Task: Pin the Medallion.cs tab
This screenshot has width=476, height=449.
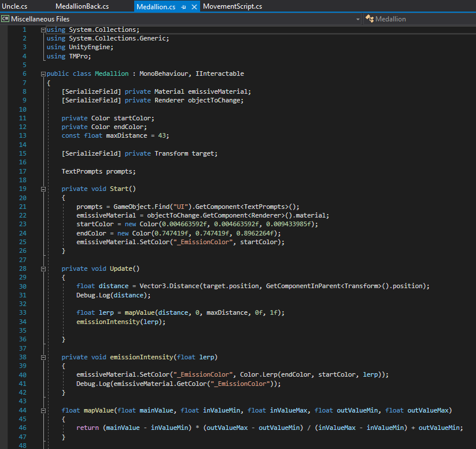Action: pos(183,7)
